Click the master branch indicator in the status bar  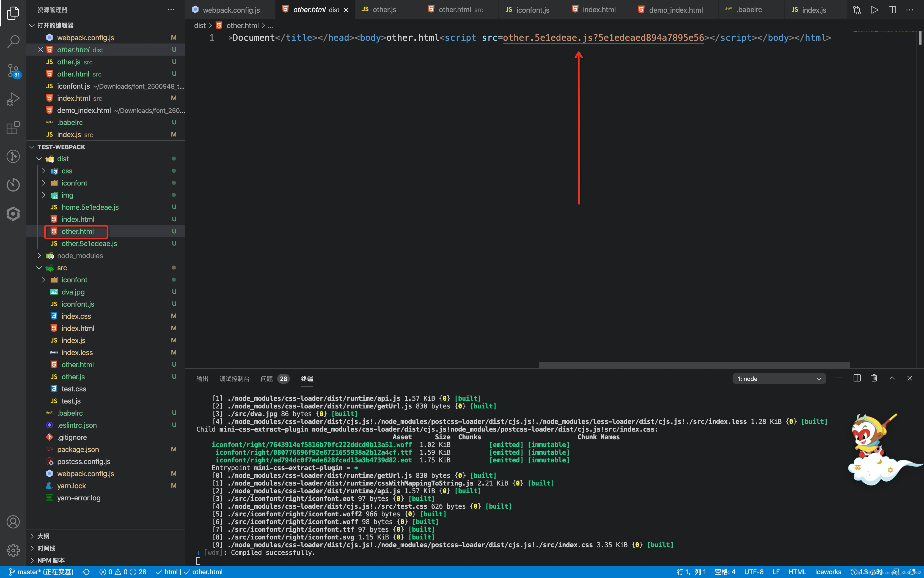pos(41,572)
